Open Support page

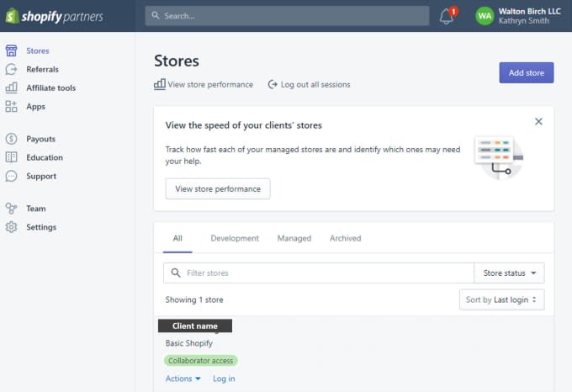pos(41,176)
